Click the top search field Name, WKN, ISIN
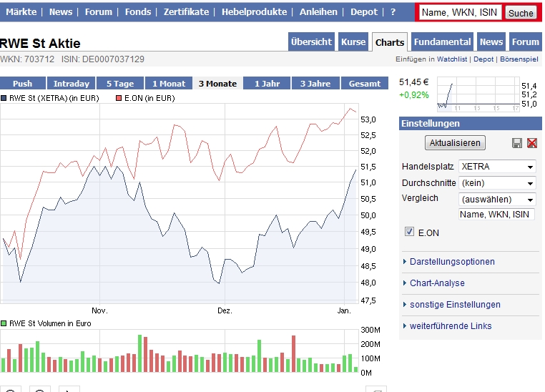545x392 pixels. 460,12
